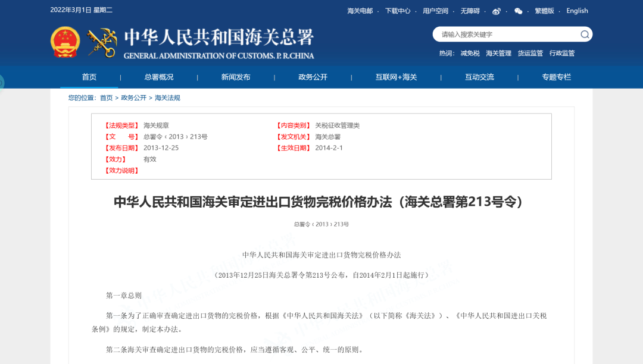
Task: Open 海关电邮 link
Action: tap(359, 11)
